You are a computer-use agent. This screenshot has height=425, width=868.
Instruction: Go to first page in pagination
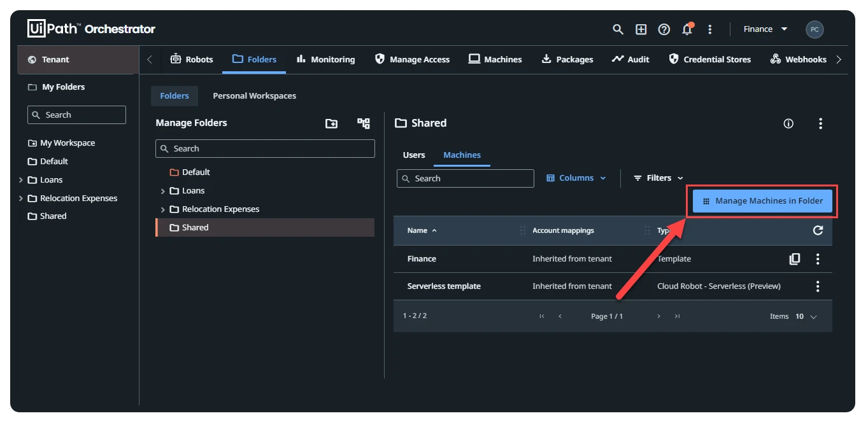[x=542, y=316]
